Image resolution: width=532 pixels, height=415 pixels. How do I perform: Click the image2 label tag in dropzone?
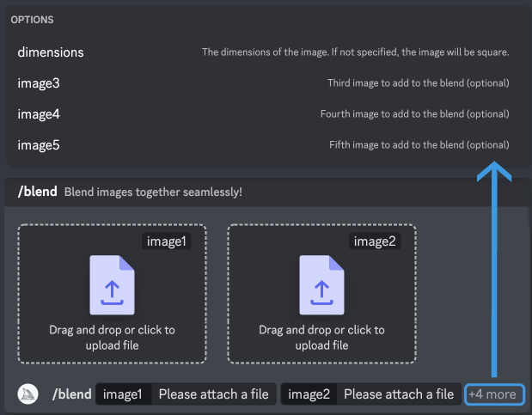[x=375, y=241]
